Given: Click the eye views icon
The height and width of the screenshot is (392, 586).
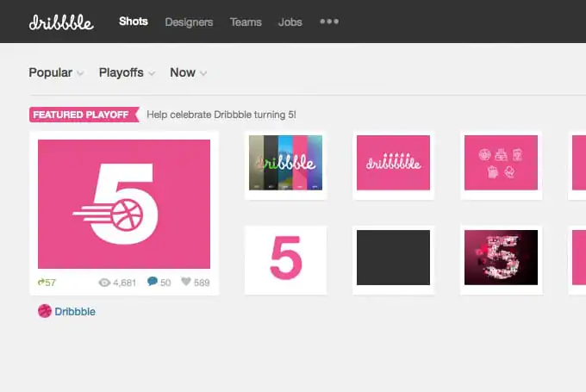Looking at the screenshot, I should (x=104, y=283).
